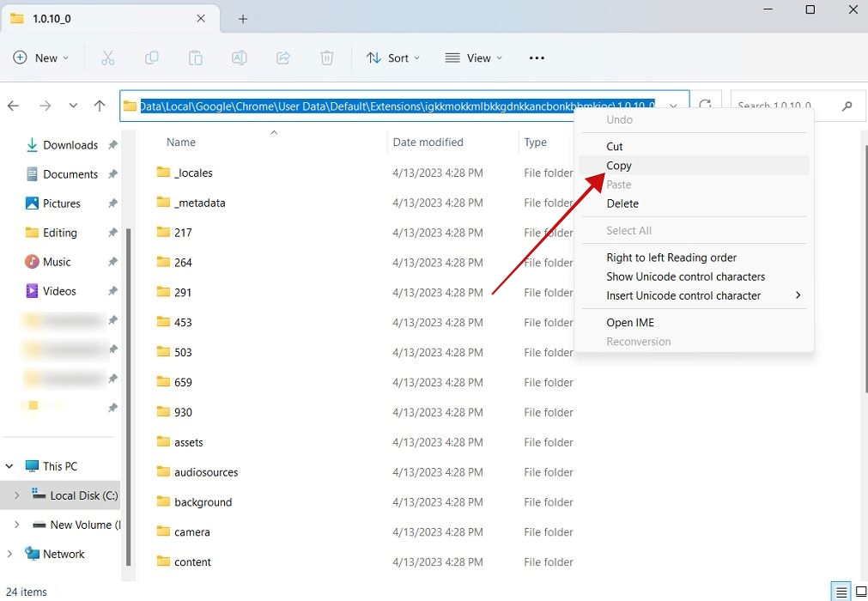This screenshot has width=868, height=601.
Task: Open the See more ellipsis menu
Action: [x=536, y=58]
